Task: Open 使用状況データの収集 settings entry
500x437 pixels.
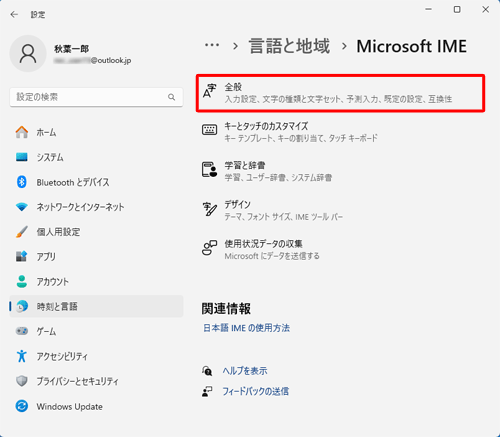Action: [340, 250]
